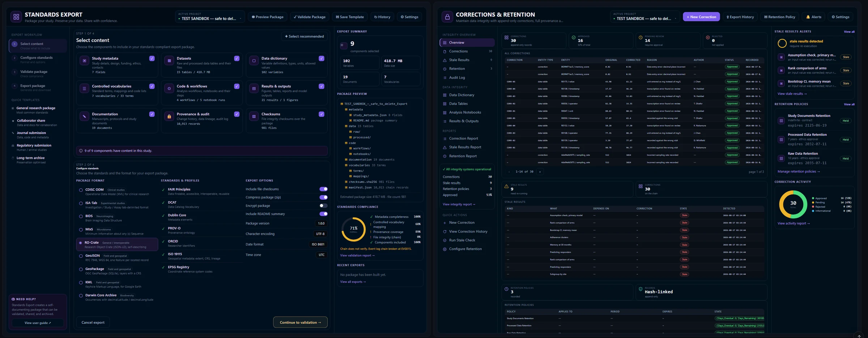868x338 pixels.
Task: Open the Time zone UTC selector
Action: pos(322,255)
